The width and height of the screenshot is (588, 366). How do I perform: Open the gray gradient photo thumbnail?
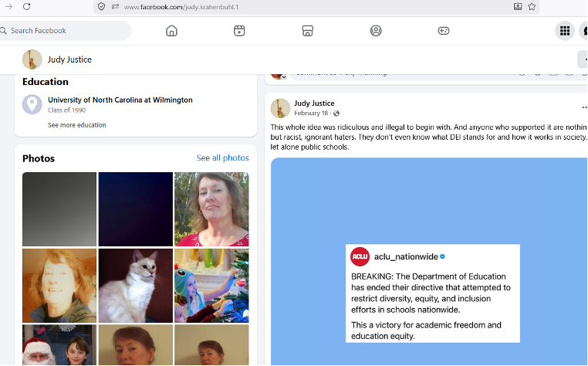point(59,209)
